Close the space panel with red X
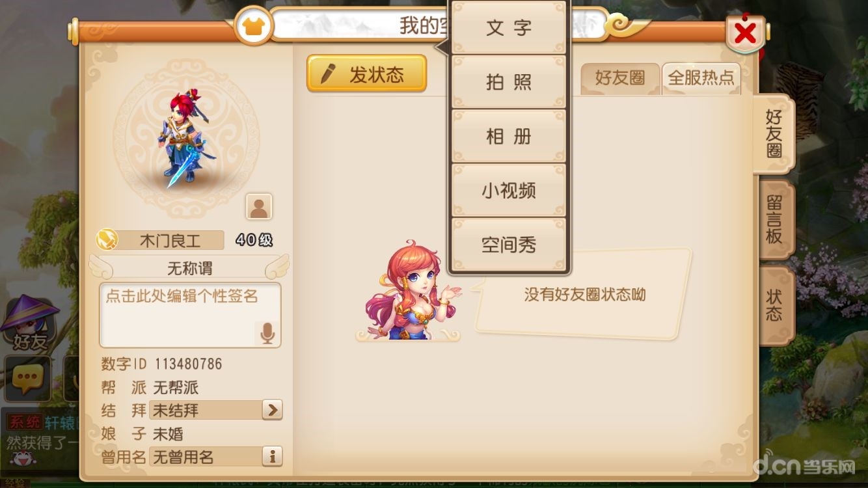868x488 pixels. (x=745, y=32)
